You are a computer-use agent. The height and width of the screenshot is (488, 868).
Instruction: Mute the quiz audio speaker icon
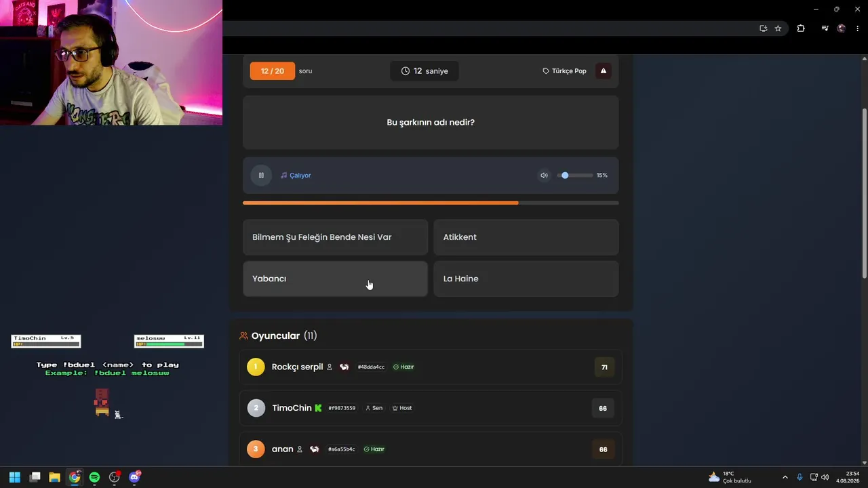coord(544,176)
